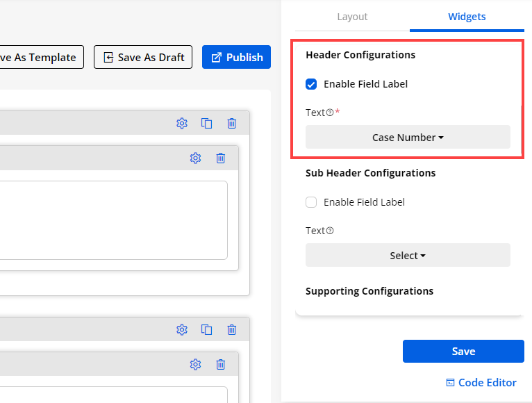
Task: Delete the first inner widget via trash icon
Action: click(221, 158)
